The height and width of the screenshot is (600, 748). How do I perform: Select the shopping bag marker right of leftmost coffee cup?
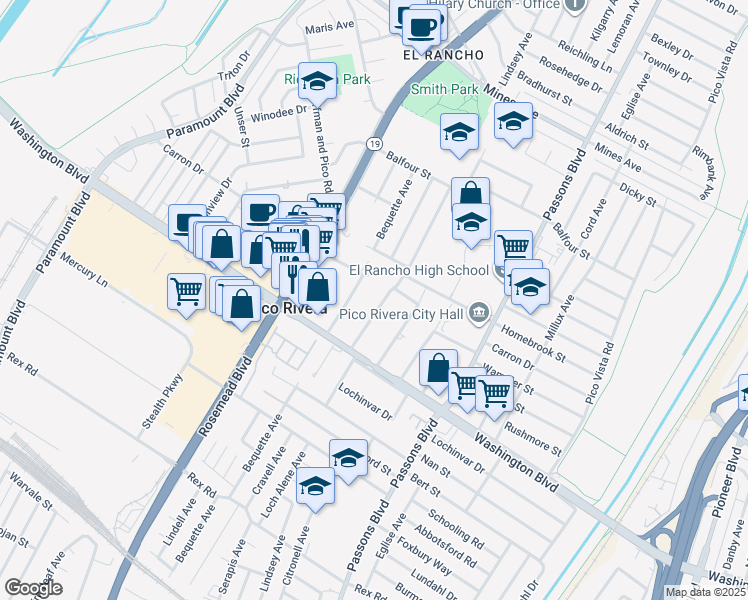[221, 245]
